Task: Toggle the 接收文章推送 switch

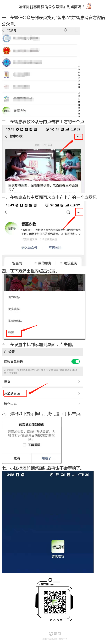Action: point(75,361)
